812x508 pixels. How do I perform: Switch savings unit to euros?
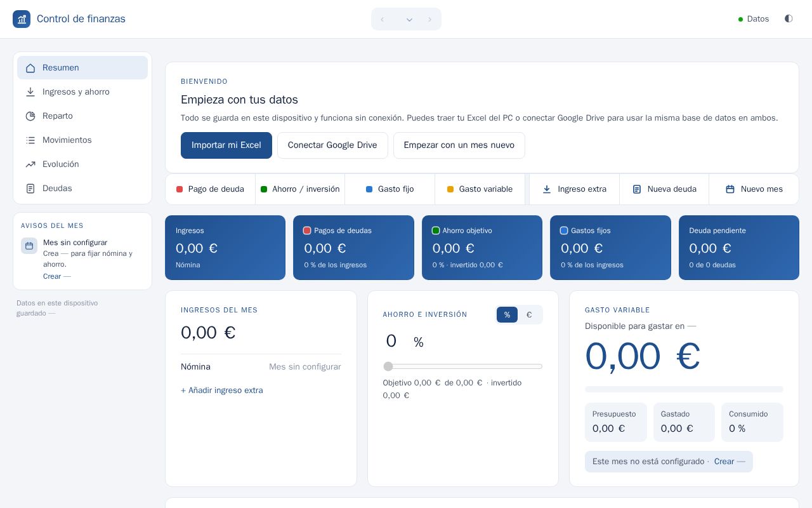529,315
